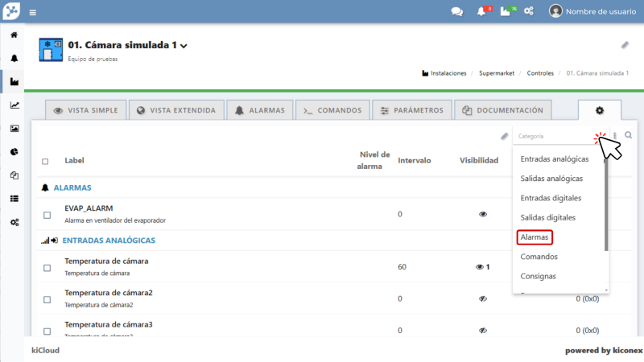Go to Supermarket breadcrumb link
The height and width of the screenshot is (362, 644).
pyautogui.click(x=497, y=73)
